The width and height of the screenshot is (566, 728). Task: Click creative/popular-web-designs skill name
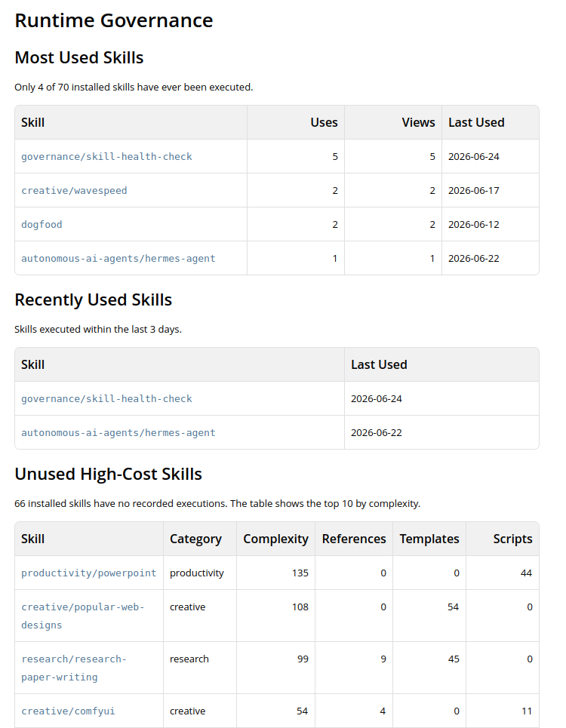tap(83, 616)
